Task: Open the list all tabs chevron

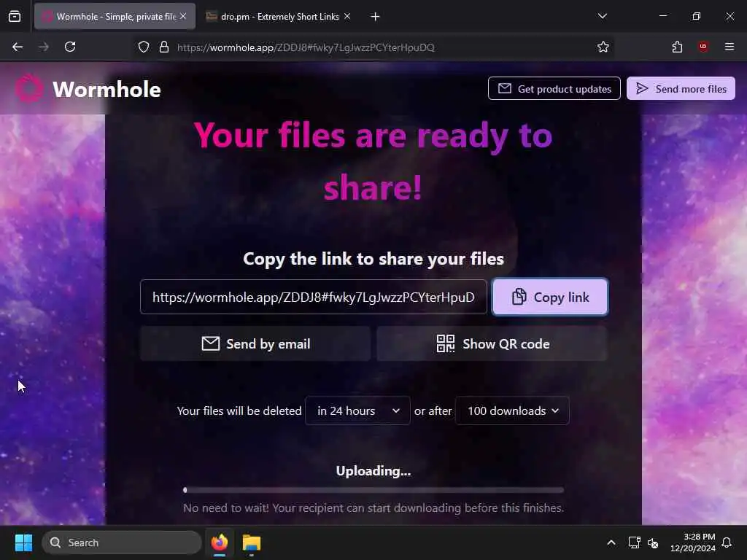Action: point(602,16)
